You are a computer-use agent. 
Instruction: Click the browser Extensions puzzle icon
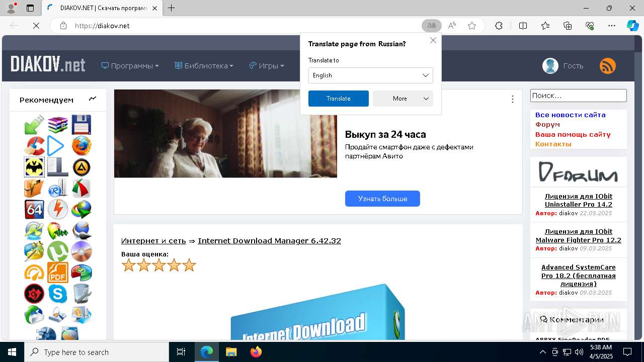[x=499, y=26]
